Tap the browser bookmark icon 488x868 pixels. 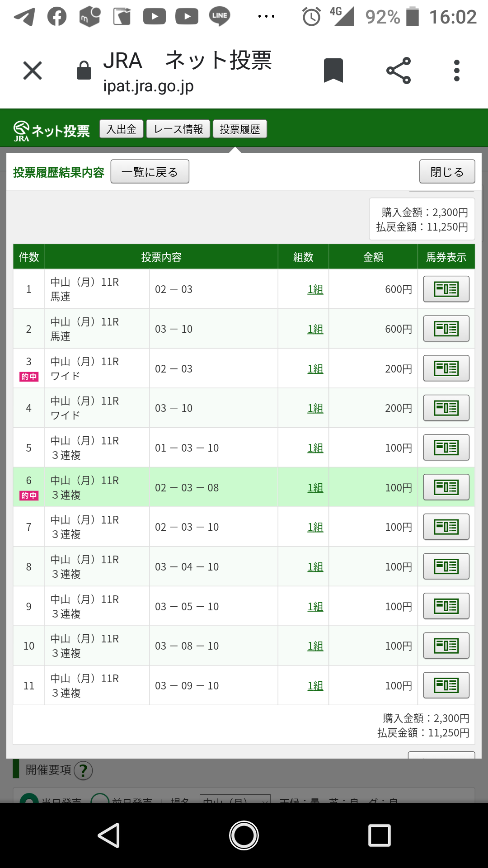333,71
